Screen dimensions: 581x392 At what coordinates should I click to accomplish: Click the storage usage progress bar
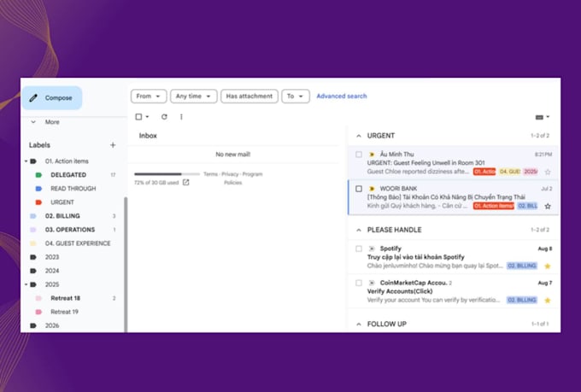[167, 173]
